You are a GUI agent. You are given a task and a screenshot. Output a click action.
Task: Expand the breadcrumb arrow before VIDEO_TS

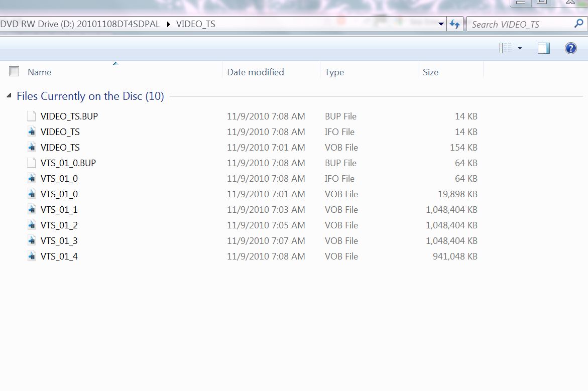[168, 25]
